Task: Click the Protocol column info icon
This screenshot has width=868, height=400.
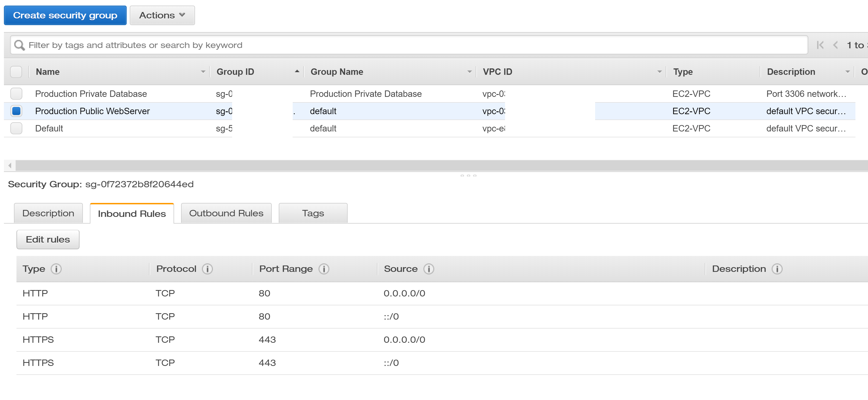Action: [207, 269]
